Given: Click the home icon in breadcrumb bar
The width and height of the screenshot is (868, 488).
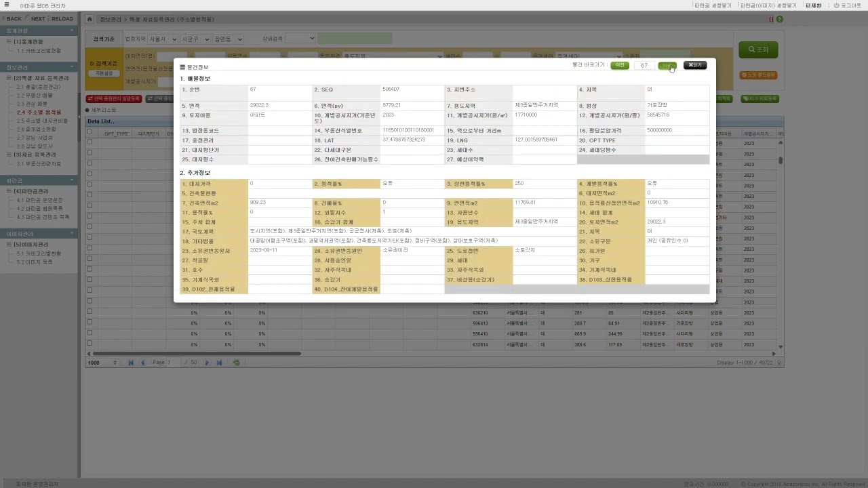Looking at the screenshot, I should pos(90,19).
